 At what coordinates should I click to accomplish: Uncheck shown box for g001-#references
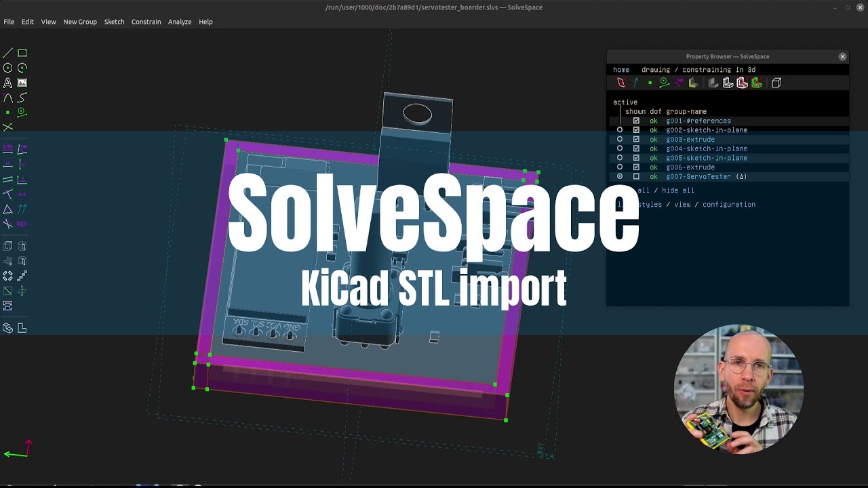pyautogui.click(x=636, y=121)
